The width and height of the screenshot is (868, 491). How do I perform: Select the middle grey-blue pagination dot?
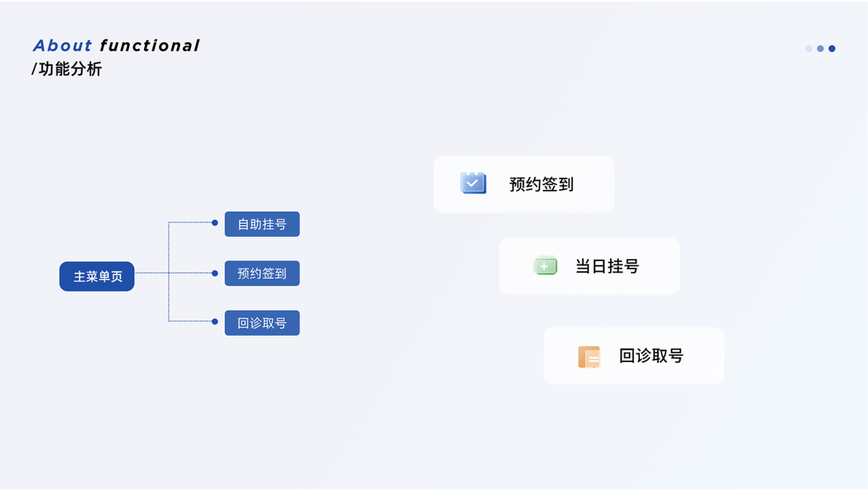(x=820, y=49)
